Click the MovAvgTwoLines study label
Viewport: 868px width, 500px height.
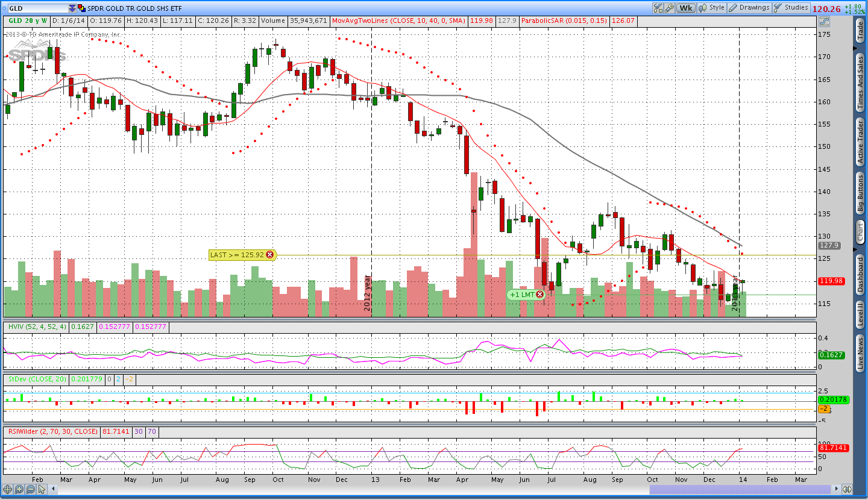coord(400,20)
